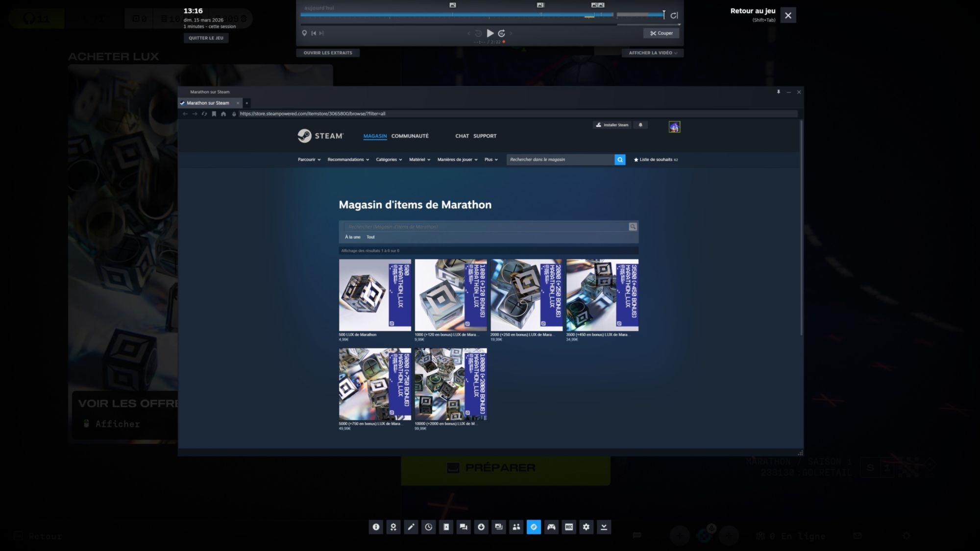
Task: Click the Quitter le jeu button
Action: (x=206, y=38)
